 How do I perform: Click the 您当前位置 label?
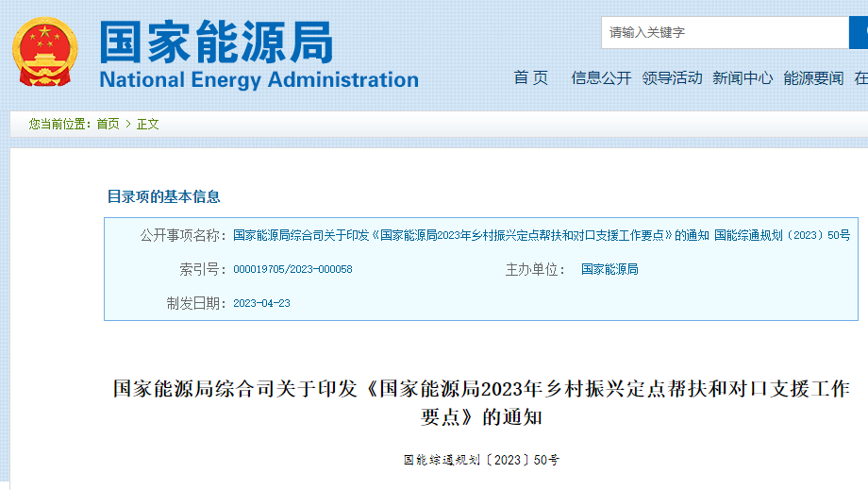[59, 124]
